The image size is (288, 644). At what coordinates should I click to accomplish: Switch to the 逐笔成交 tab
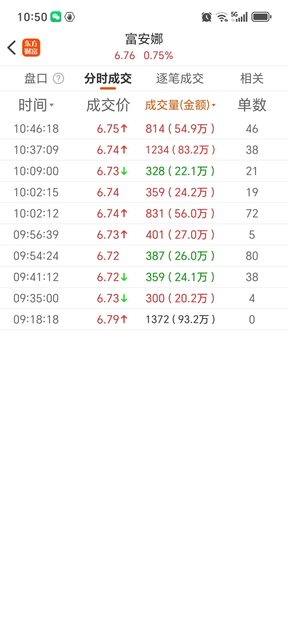180,78
